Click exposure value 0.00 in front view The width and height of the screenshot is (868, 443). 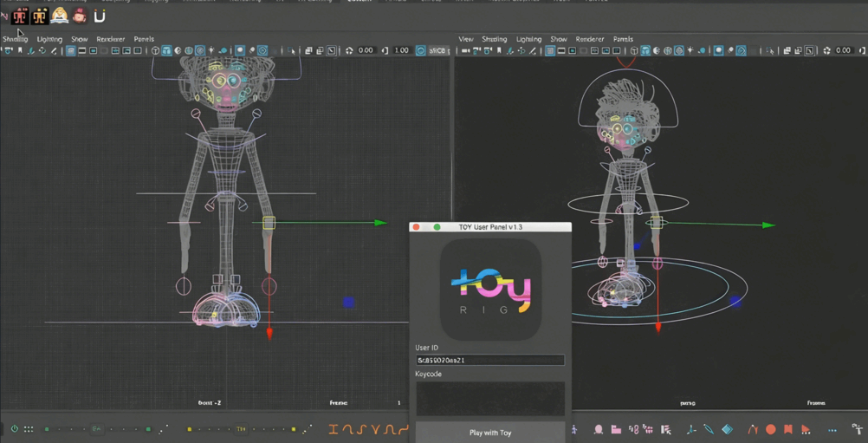coord(366,50)
